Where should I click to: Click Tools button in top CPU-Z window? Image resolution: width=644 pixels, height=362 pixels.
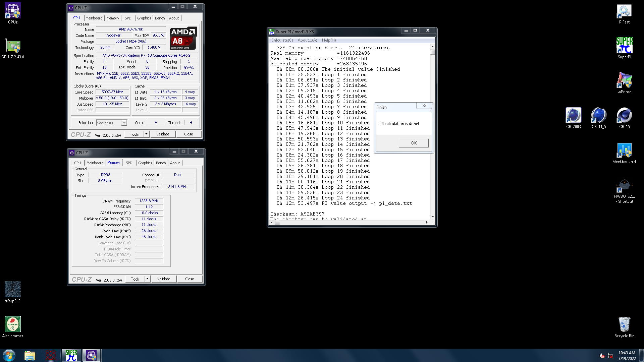(x=134, y=134)
